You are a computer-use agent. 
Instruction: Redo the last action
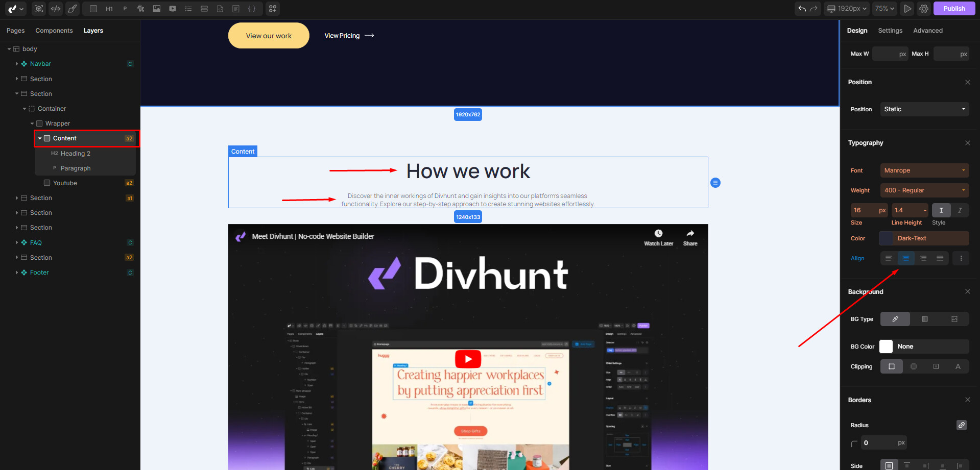click(x=814, y=9)
